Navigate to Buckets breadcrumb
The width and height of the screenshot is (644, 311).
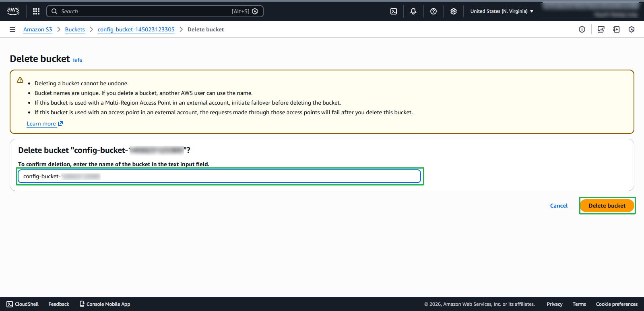tap(75, 29)
